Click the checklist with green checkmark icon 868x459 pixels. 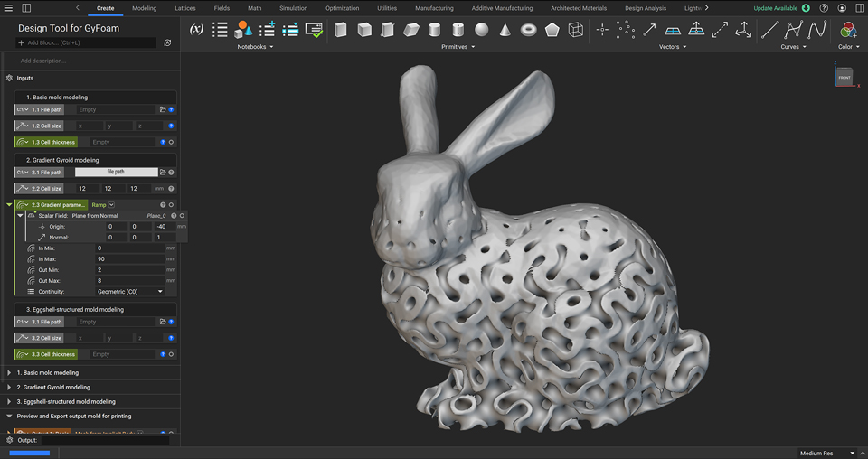(x=314, y=30)
